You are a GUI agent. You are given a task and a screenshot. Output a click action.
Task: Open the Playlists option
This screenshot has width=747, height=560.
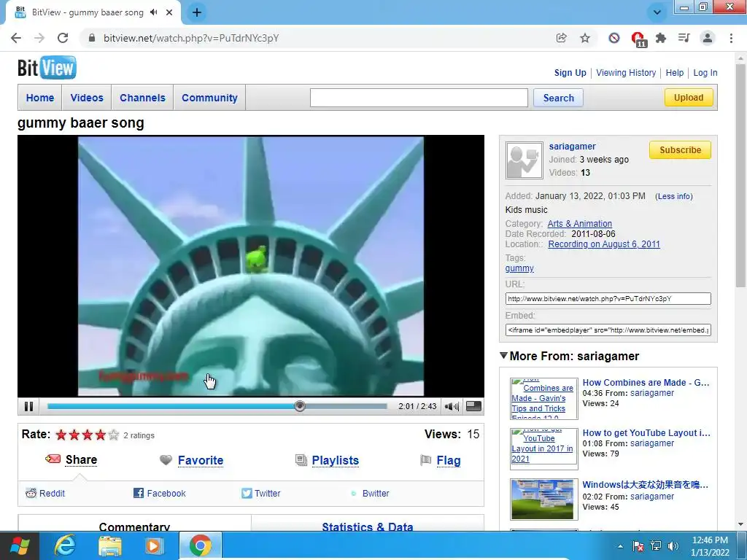pyautogui.click(x=336, y=461)
